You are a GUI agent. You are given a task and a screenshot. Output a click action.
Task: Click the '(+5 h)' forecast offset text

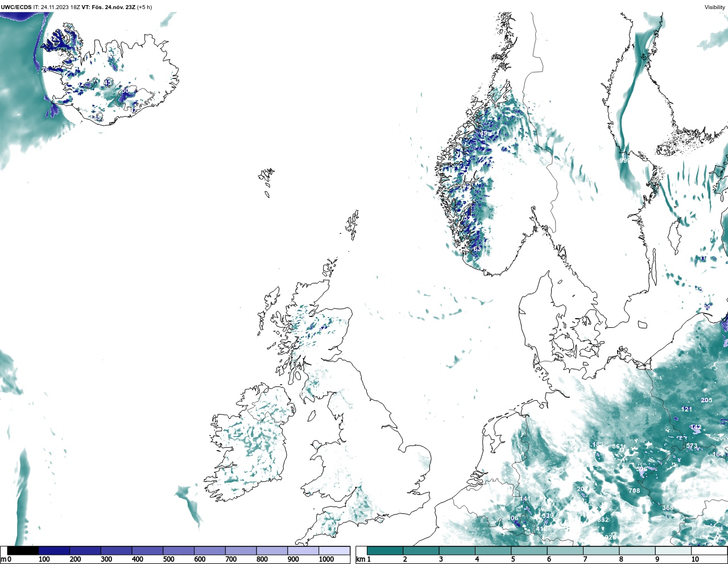coord(144,7)
